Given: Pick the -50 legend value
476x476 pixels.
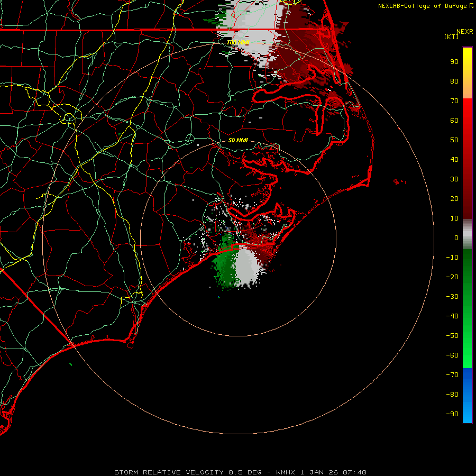Looking at the screenshot, I should coord(452,336).
